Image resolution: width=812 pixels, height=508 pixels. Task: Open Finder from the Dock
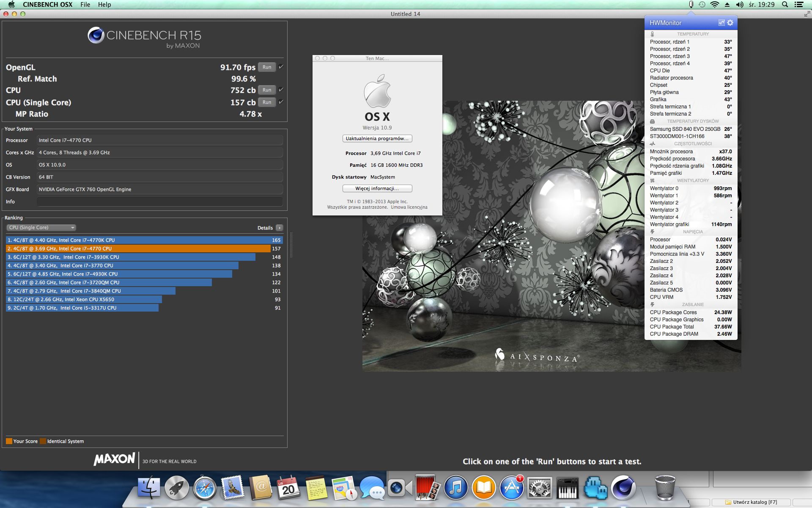tap(149, 488)
